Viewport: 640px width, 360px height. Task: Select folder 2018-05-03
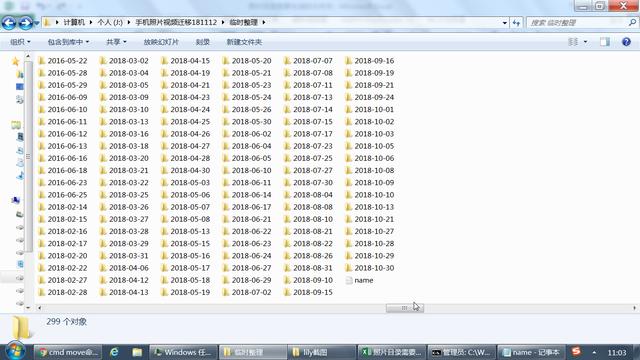tap(186, 182)
